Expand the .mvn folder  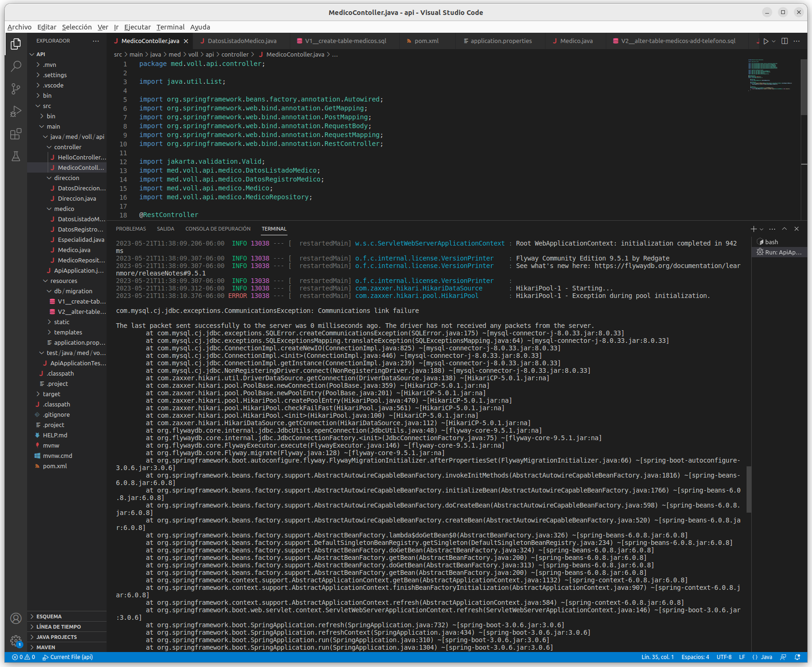coord(67,65)
